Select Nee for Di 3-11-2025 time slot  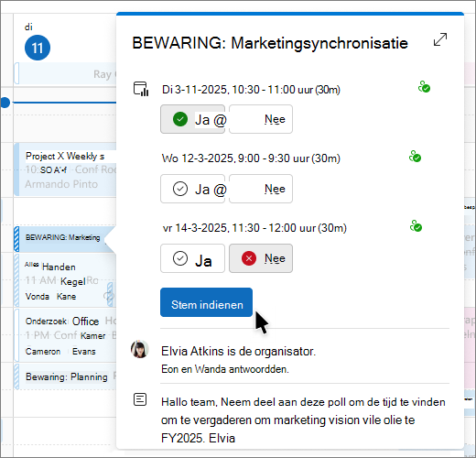pyautogui.click(x=261, y=119)
